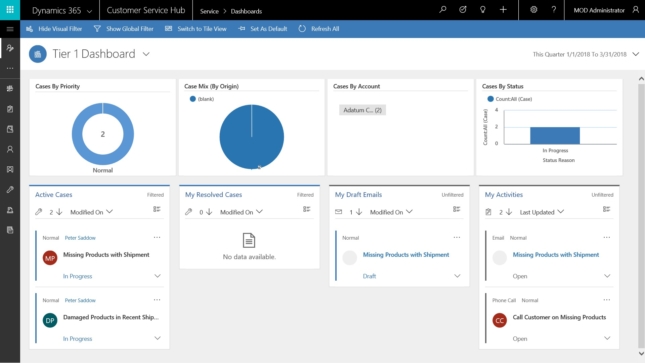Click the DP avatar on Damaged Products case
645x363 pixels.
(x=50, y=320)
